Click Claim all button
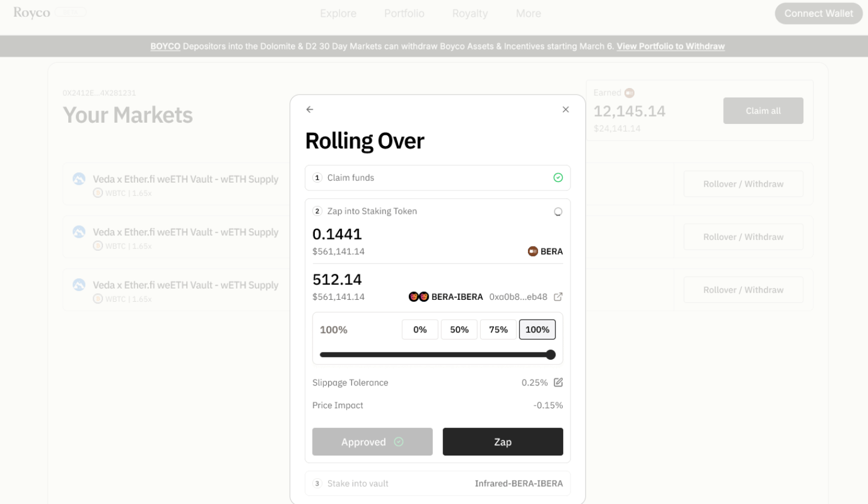Screen dimensions: 868x504 coord(763,111)
